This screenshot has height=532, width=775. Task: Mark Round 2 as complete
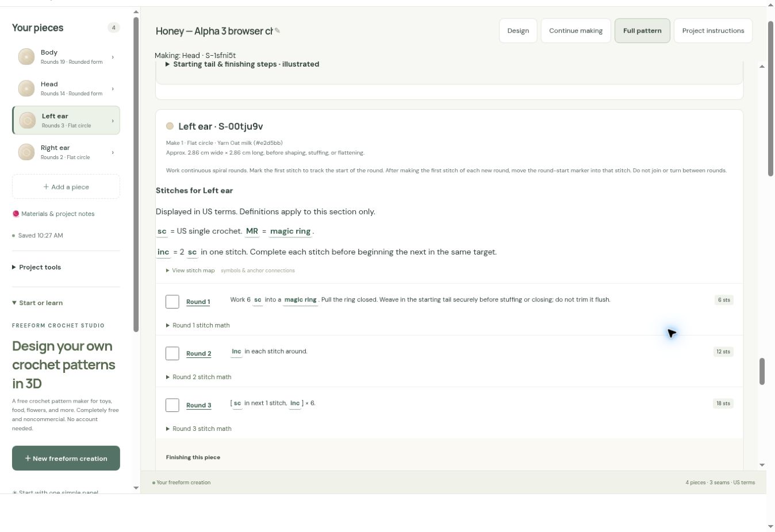point(172,353)
